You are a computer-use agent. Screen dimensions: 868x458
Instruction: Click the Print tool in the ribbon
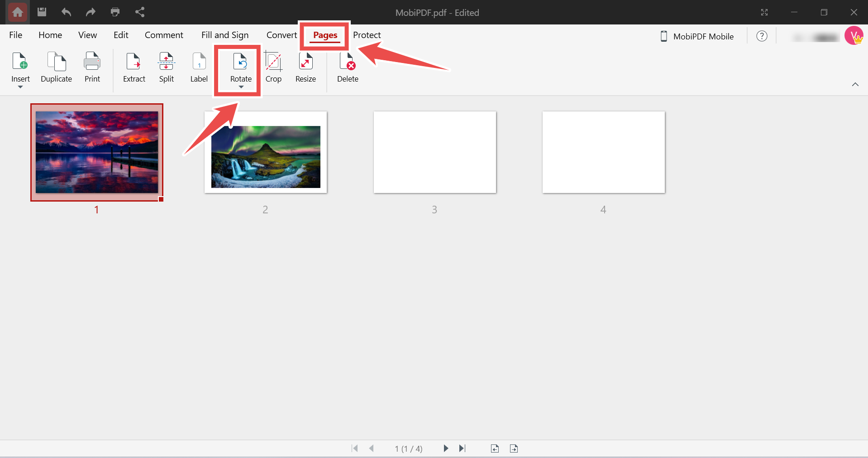(x=92, y=67)
